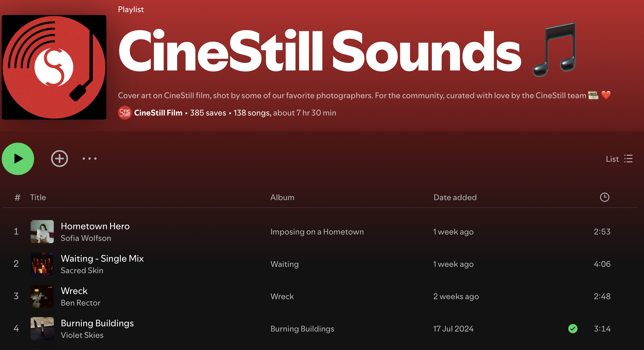Sort tracks by the Title column header
Image resolution: width=644 pixels, height=350 pixels.
coord(38,197)
